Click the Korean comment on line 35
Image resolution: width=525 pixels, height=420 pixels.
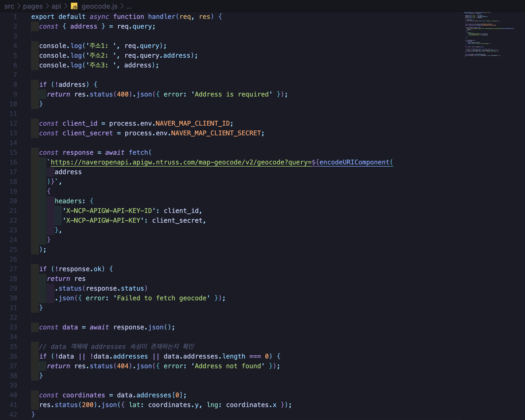click(116, 346)
